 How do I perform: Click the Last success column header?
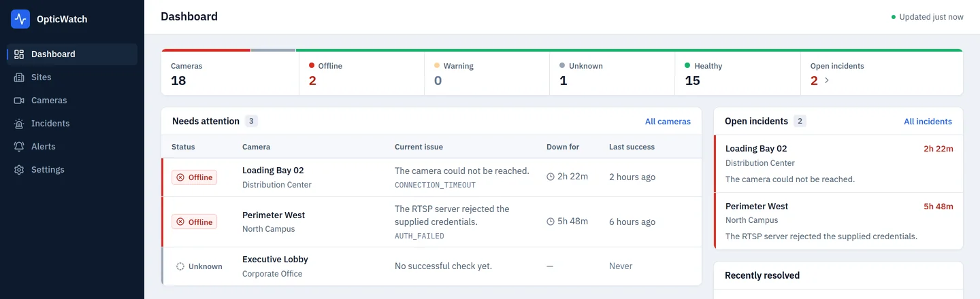tap(632, 147)
